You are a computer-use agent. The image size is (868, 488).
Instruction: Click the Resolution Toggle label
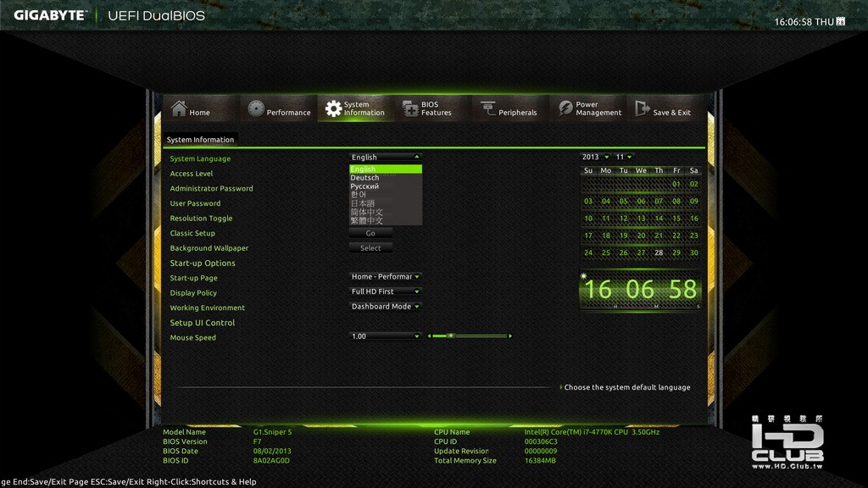201,219
